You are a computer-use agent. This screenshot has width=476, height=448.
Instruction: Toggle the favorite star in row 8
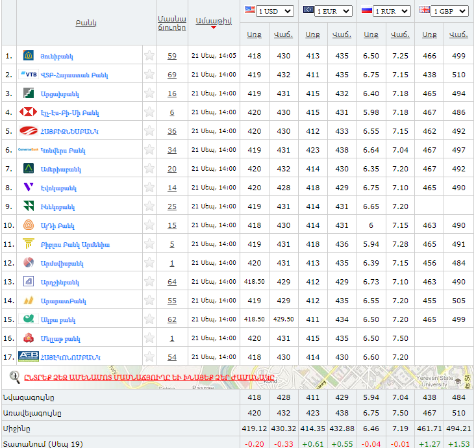[149, 187]
